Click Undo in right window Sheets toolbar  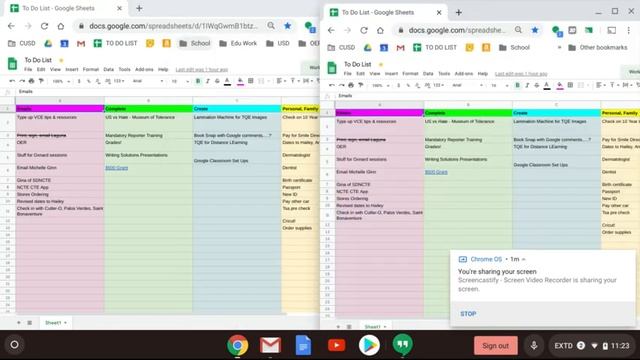click(331, 85)
